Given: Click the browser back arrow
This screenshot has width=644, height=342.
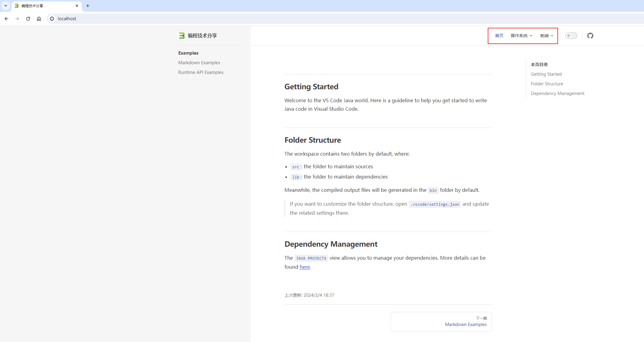Looking at the screenshot, I should tap(6, 19).
